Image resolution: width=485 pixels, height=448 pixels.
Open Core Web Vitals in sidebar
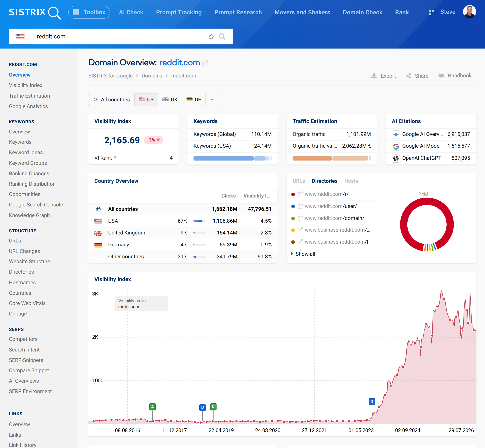pos(27,303)
